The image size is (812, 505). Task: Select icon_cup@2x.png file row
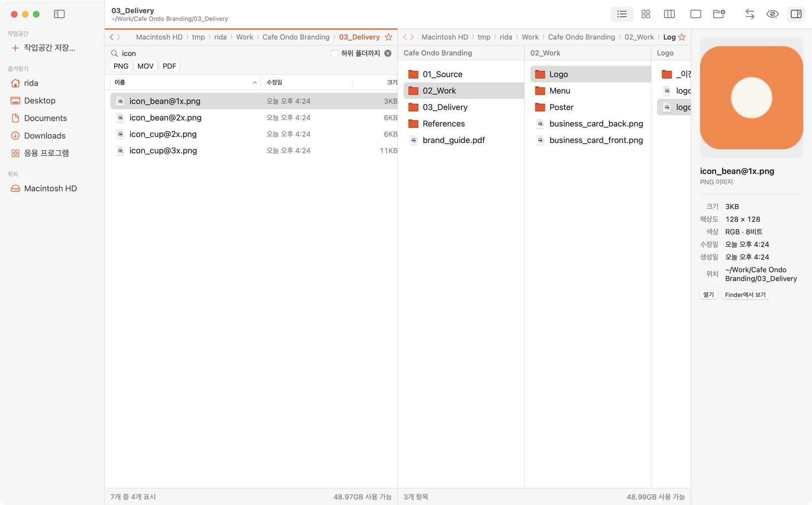pyautogui.click(x=254, y=134)
